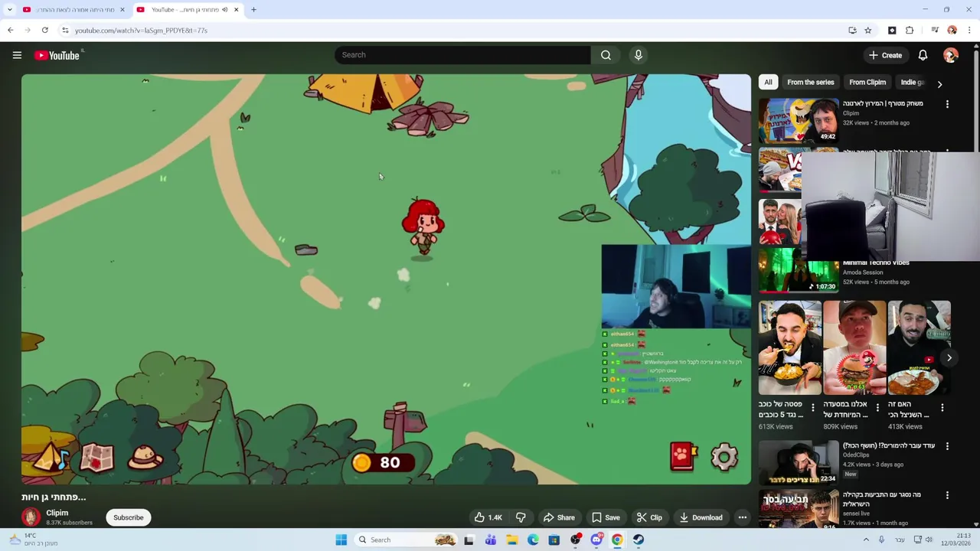Viewport: 980px width, 551px height.
Task: Click the YouTube search field
Action: click(462, 55)
